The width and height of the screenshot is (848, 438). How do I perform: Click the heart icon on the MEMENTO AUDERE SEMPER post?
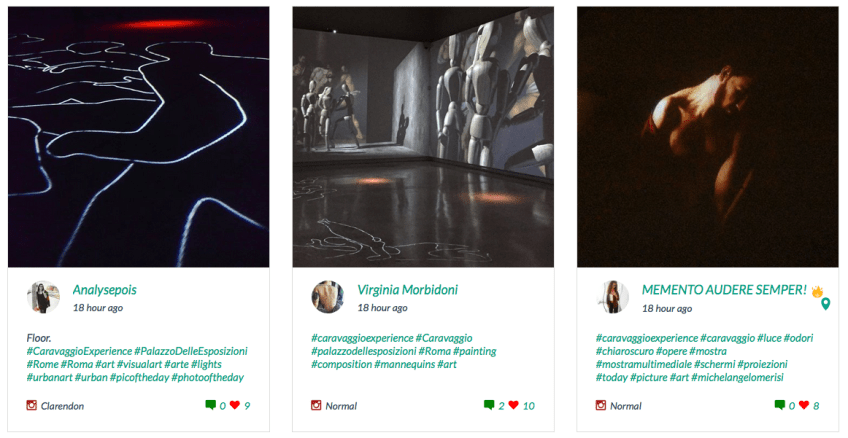[x=804, y=404]
